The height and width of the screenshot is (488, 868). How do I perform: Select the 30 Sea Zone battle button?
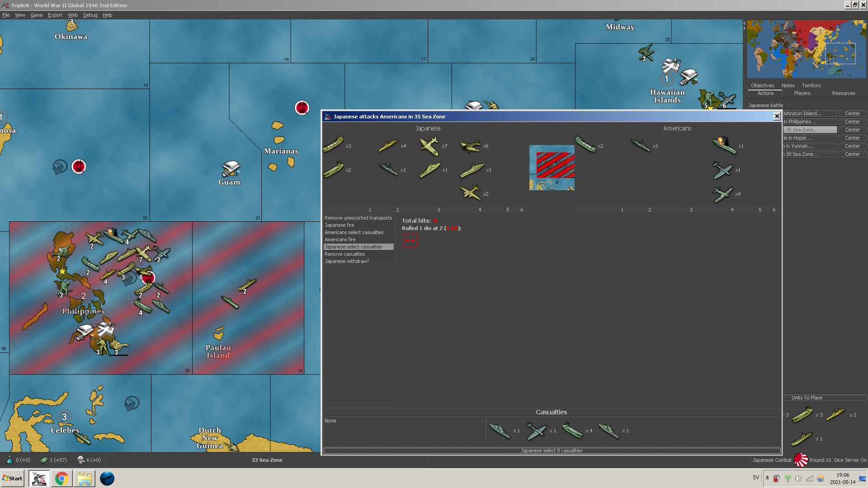click(810, 154)
